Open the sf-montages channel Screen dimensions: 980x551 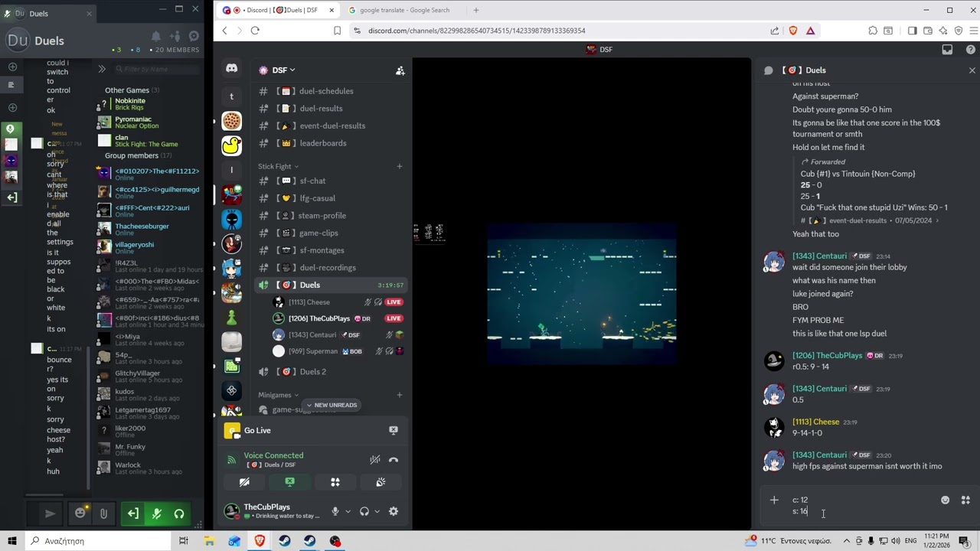[x=330, y=250]
